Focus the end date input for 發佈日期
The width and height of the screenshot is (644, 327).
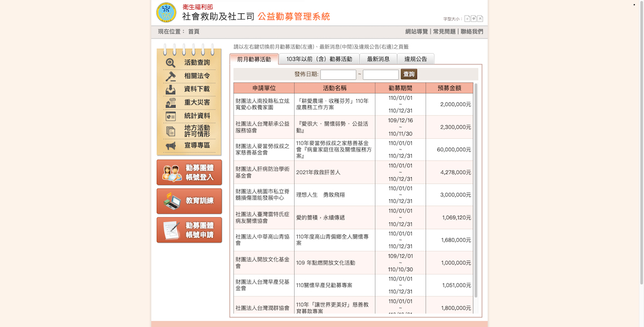click(x=380, y=75)
